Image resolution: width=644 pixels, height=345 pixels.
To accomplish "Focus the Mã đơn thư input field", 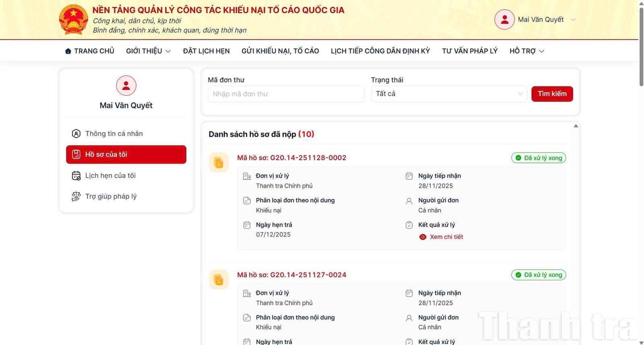I will [x=286, y=94].
